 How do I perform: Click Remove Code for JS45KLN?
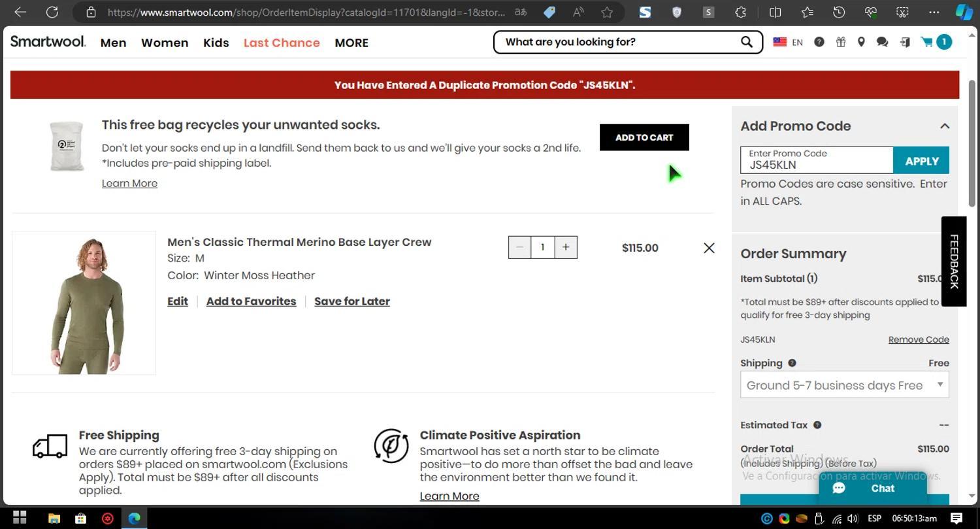pyautogui.click(x=919, y=339)
